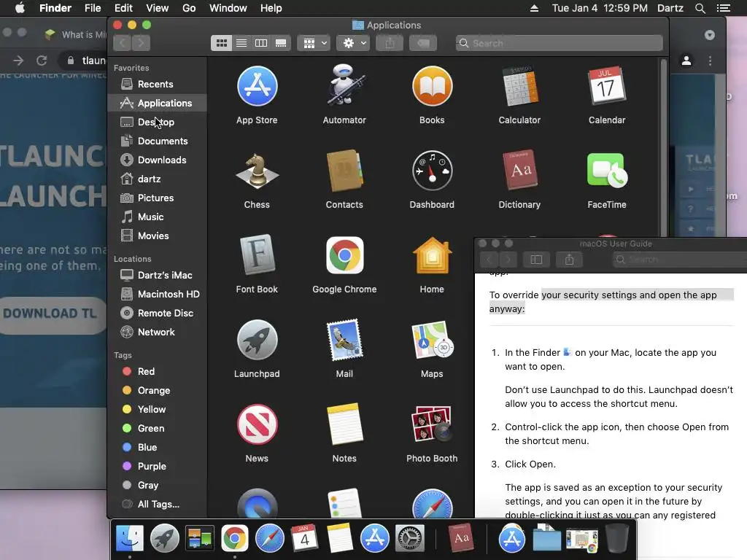Open the Chess app icon

(257, 171)
